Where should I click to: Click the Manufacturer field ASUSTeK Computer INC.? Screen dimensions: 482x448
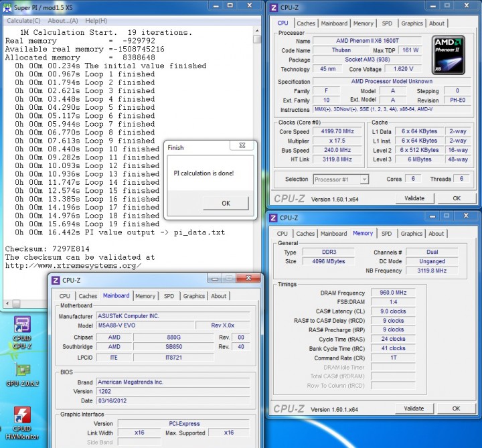(173, 316)
